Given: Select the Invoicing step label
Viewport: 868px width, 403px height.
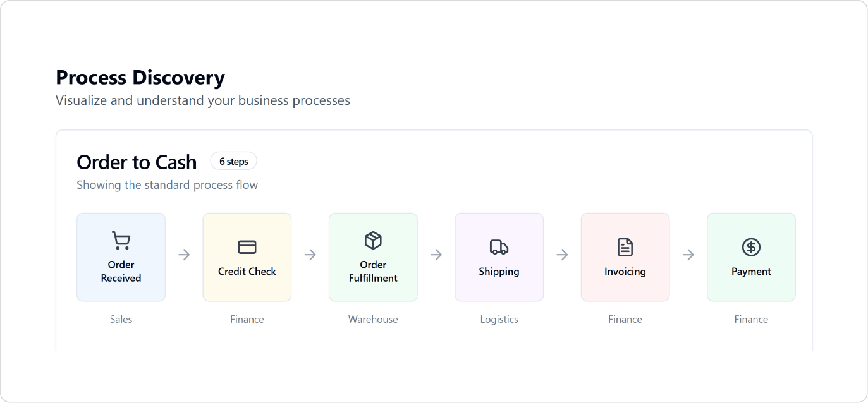Looking at the screenshot, I should 625,272.
